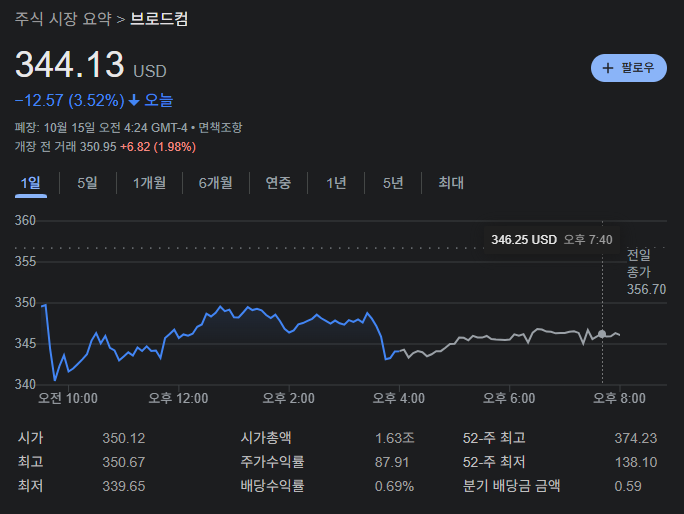The width and height of the screenshot is (684, 514).
Task: Click the 시가총액 label
Action: coord(266,438)
